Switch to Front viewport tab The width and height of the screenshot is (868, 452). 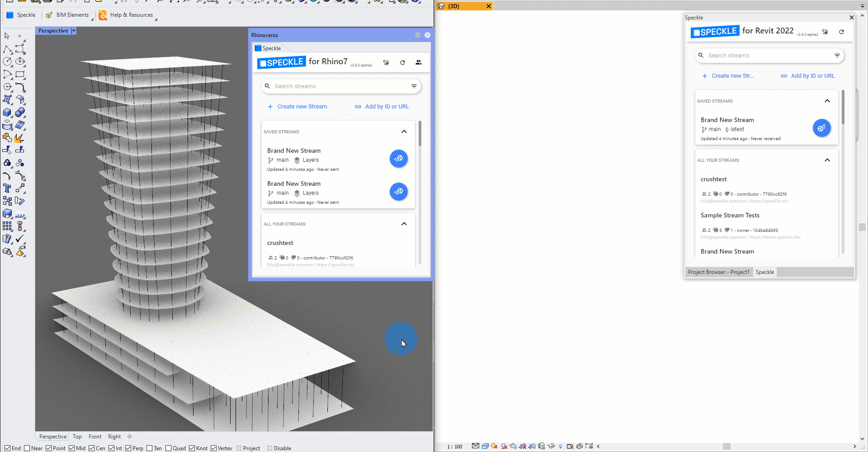coord(95,437)
